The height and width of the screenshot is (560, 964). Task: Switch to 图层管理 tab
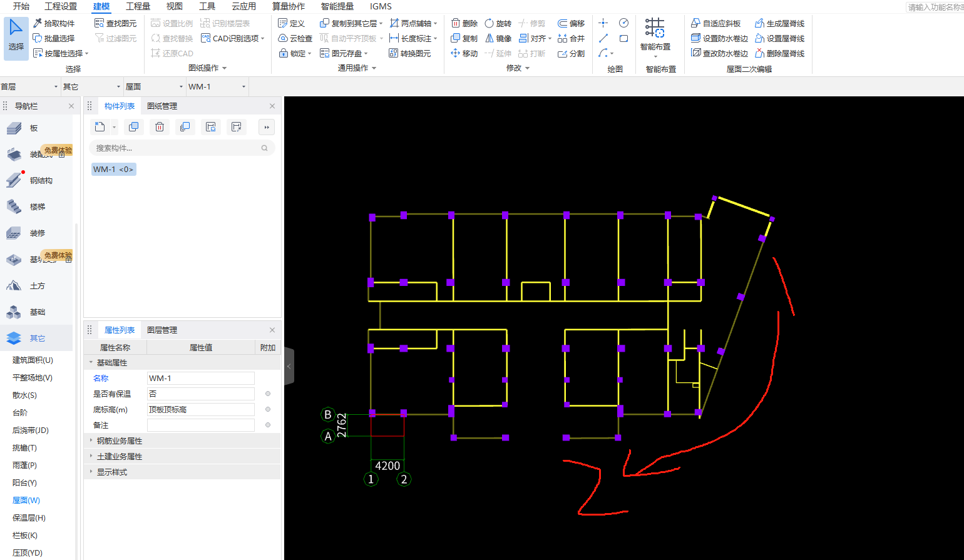coord(162,330)
